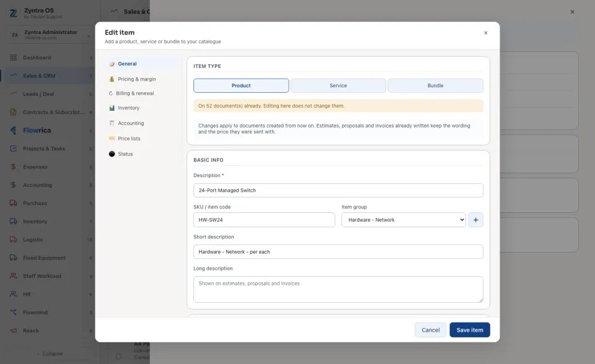Click the Reach megaphone icon in sidebar
Screen dimensions: 595x364
(x=13, y=331)
